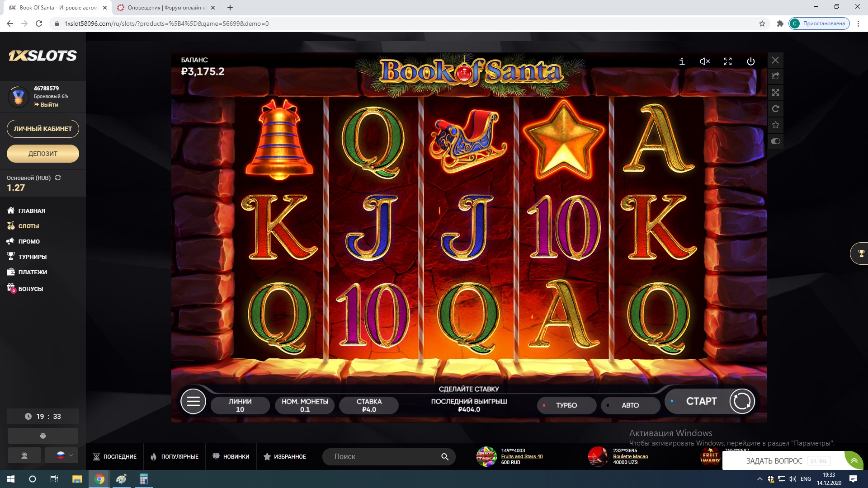
Task: Open ПЛАТЕЖИ section
Action: tap(27, 272)
